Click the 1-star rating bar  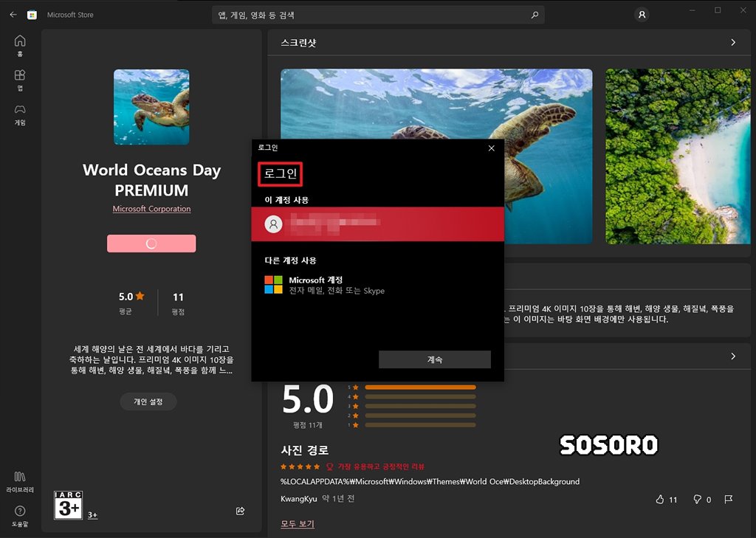pos(420,424)
